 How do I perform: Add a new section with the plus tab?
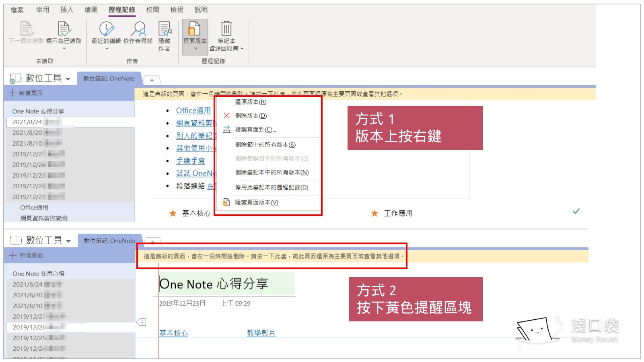pos(152,80)
